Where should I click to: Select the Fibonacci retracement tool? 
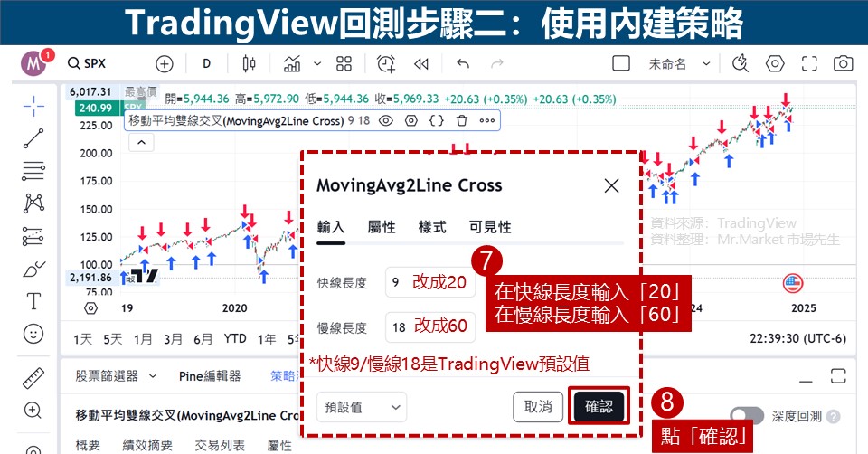[x=33, y=171]
